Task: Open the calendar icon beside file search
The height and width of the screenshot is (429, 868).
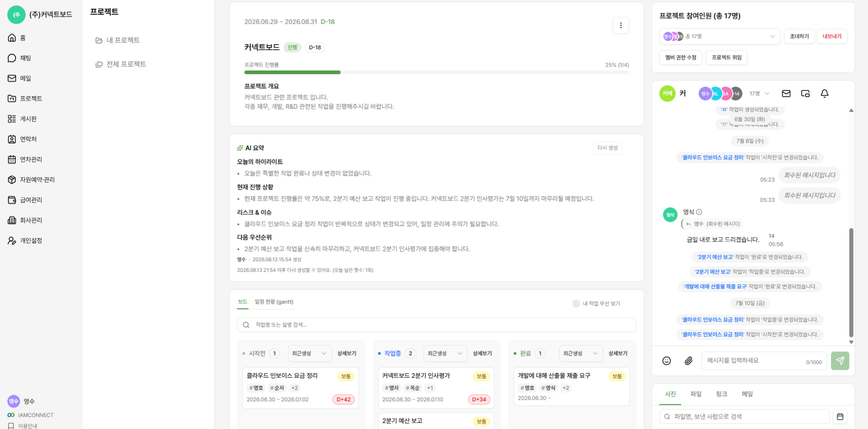Action: pyautogui.click(x=840, y=416)
